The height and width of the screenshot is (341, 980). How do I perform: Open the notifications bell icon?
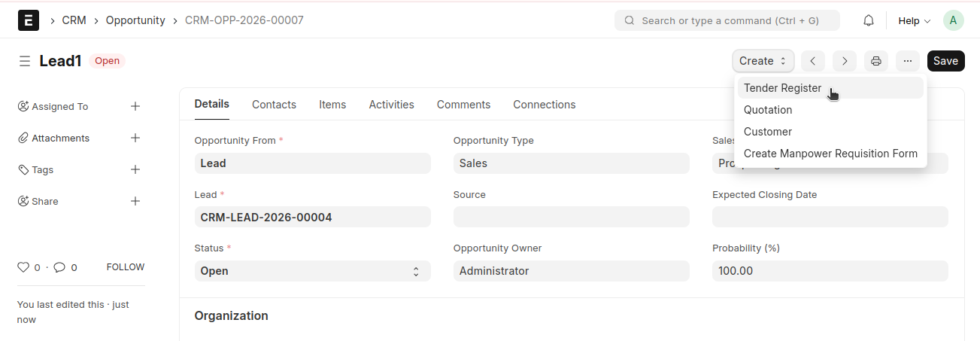(869, 20)
